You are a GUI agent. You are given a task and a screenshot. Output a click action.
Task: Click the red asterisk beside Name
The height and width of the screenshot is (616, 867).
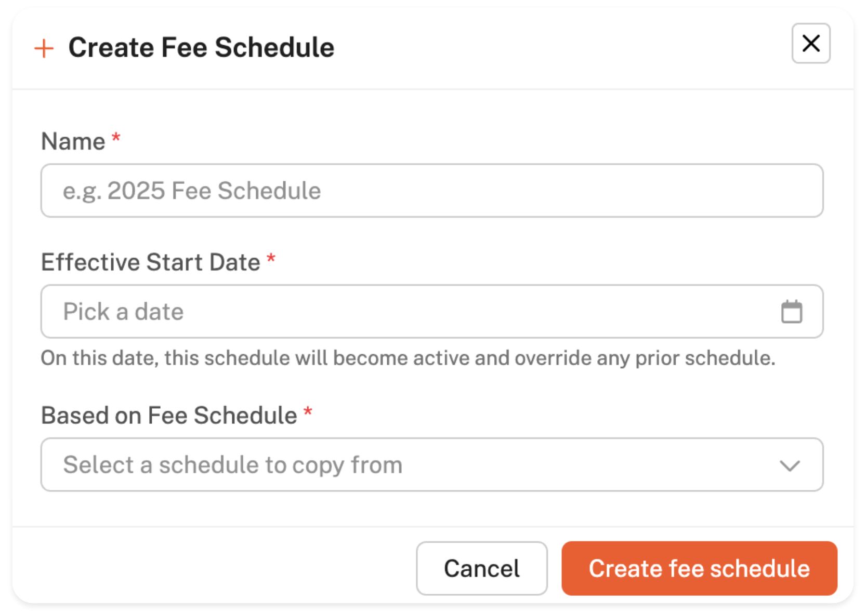116,139
